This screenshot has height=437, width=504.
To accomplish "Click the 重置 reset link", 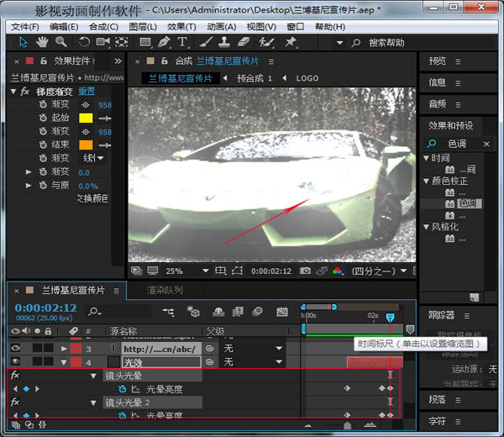I will [x=87, y=92].
